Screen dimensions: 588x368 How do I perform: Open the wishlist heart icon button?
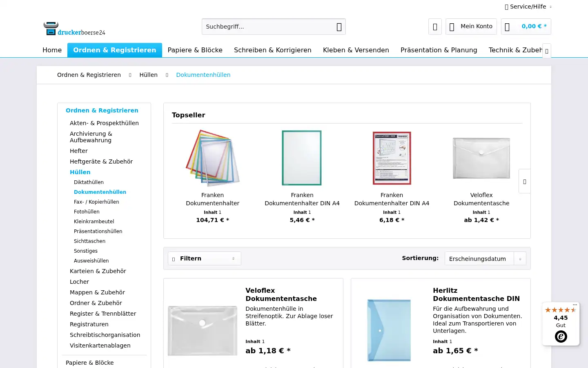click(x=435, y=27)
